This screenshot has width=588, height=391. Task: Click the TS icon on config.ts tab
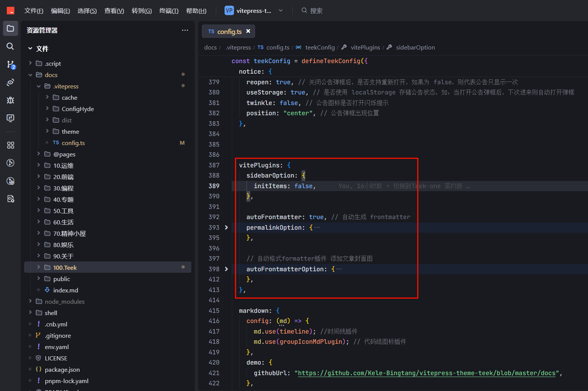211,32
